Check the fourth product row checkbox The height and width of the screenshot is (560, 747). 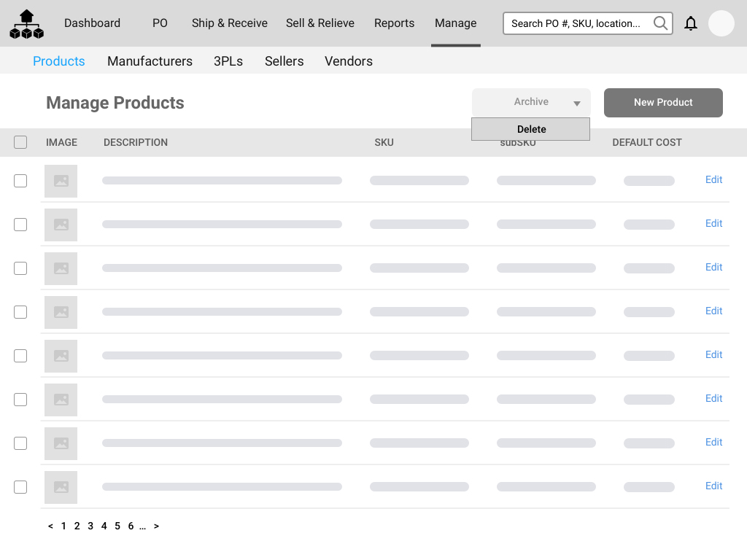click(20, 312)
